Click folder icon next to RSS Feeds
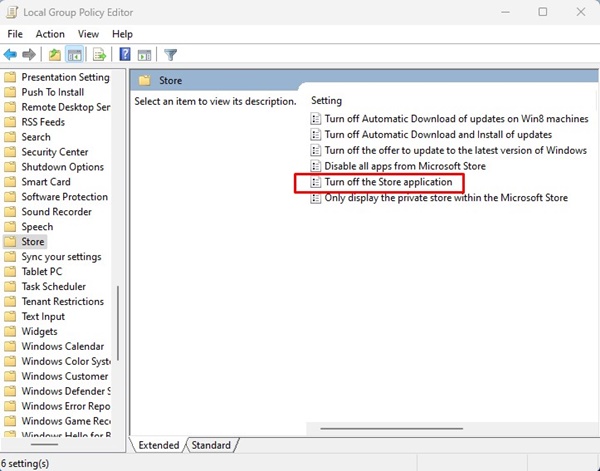Image resolution: width=600 pixels, height=471 pixels. (10, 122)
